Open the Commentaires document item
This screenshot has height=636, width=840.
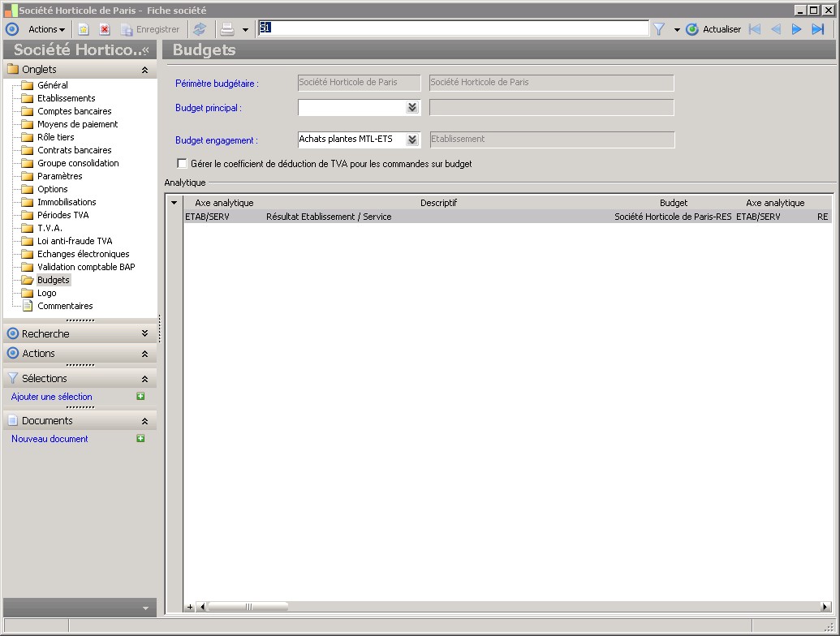[x=66, y=306]
